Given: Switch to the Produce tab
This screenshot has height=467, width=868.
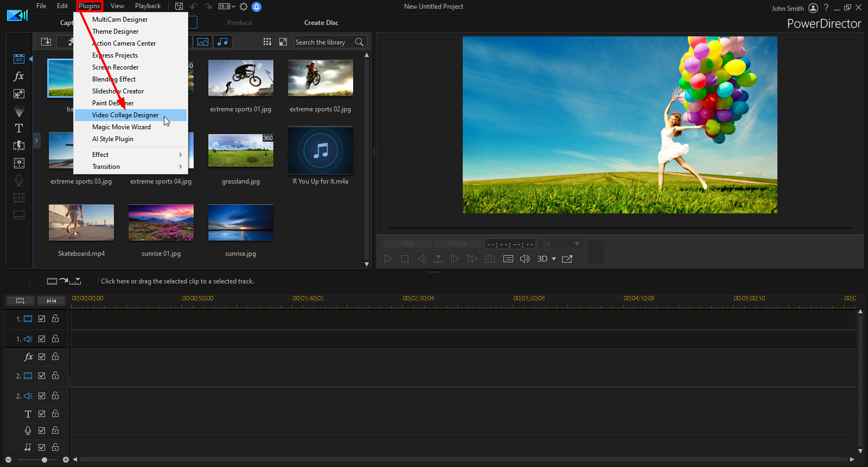Looking at the screenshot, I should click(240, 23).
